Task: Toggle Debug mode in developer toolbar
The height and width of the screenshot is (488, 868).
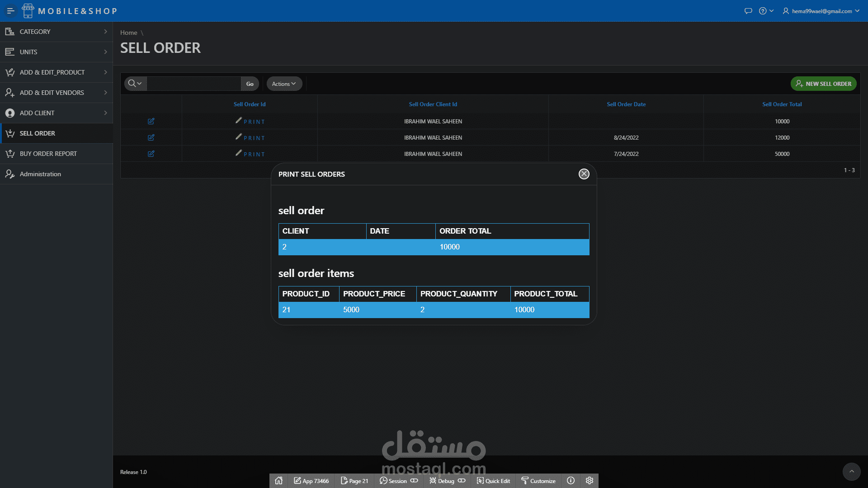Action: point(447,481)
